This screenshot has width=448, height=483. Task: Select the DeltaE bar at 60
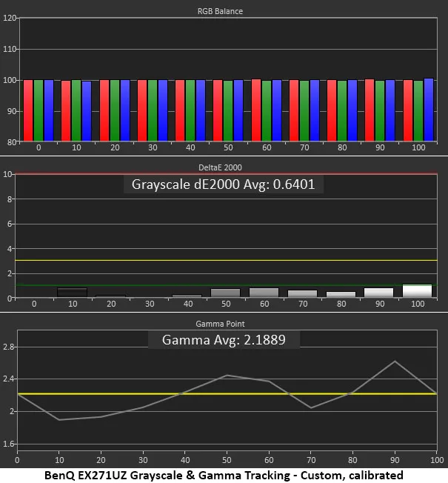pyautogui.click(x=264, y=293)
